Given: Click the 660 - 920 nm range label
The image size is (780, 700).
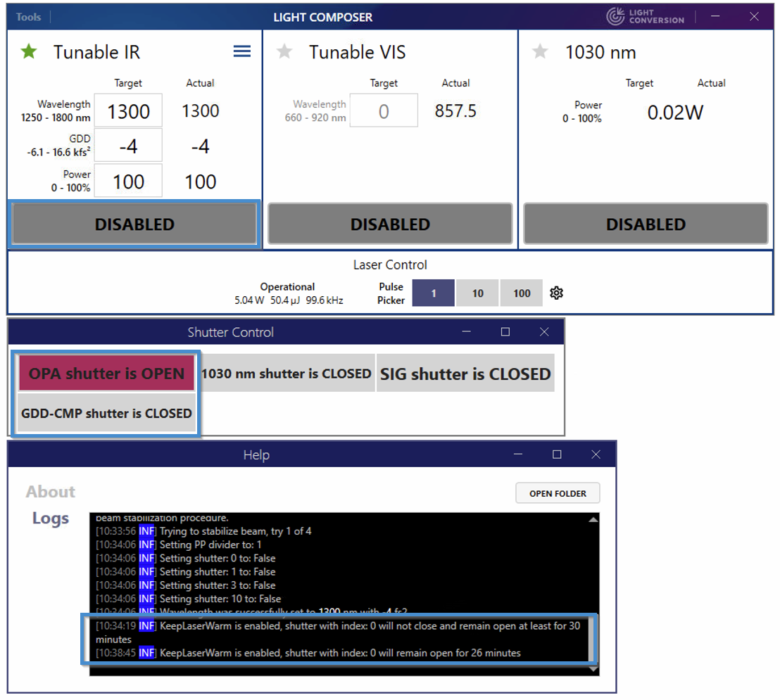Looking at the screenshot, I should [x=315, y=117].
